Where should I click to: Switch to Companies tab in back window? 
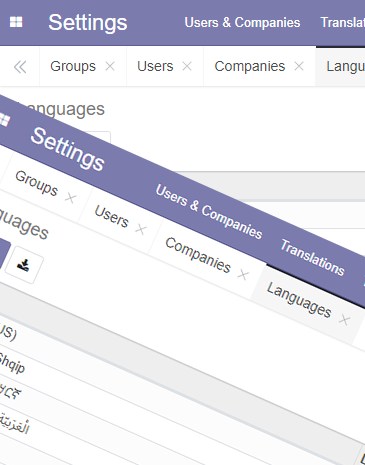point(250,66)
